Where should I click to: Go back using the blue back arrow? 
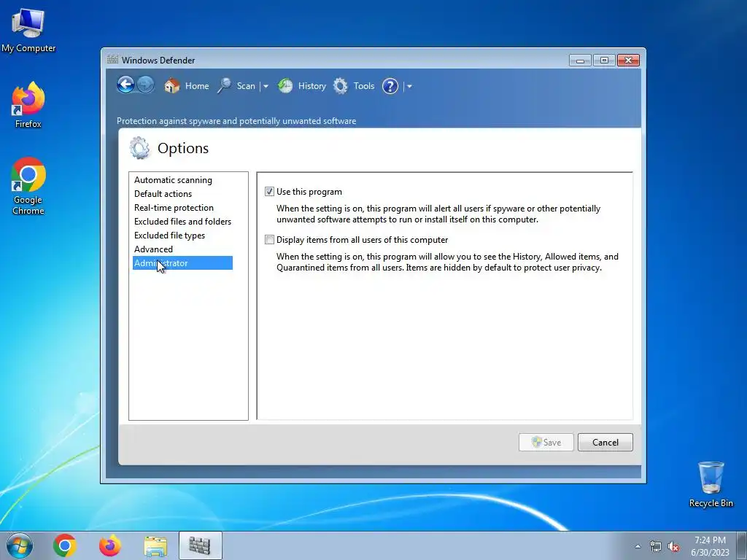tap(125, 85)
